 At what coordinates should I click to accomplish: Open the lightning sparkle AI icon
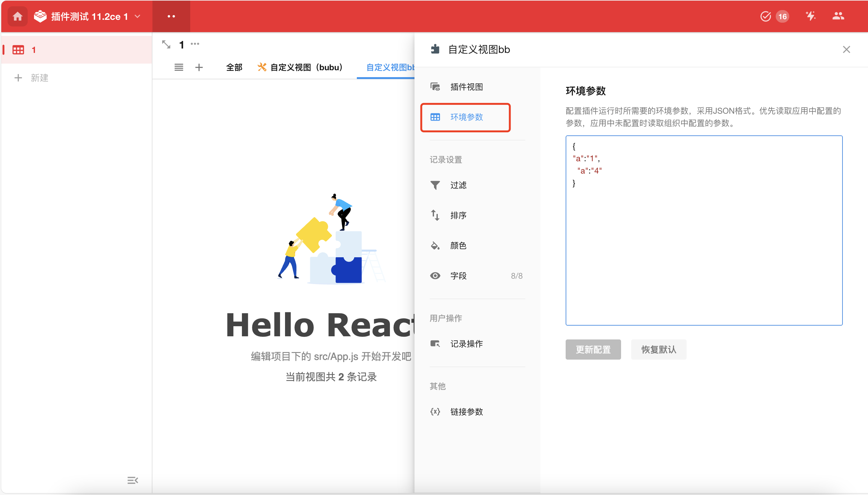click(811, 16)
